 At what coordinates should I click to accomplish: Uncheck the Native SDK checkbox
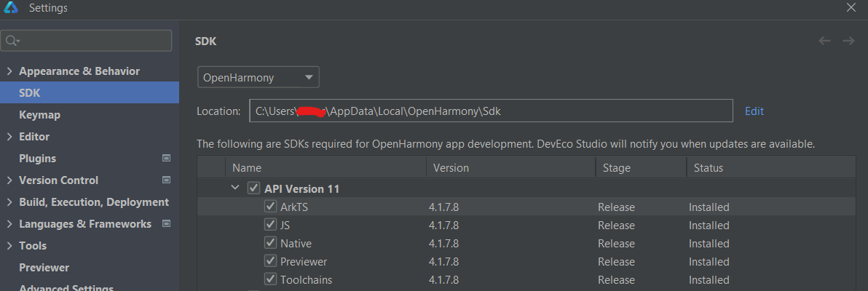(x=271, y=243)
